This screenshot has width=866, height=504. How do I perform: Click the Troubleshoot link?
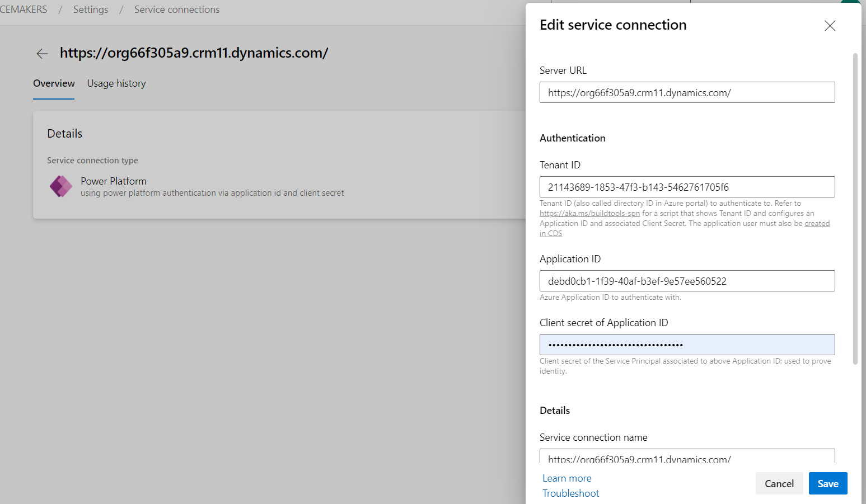click(x=570, y=493)
